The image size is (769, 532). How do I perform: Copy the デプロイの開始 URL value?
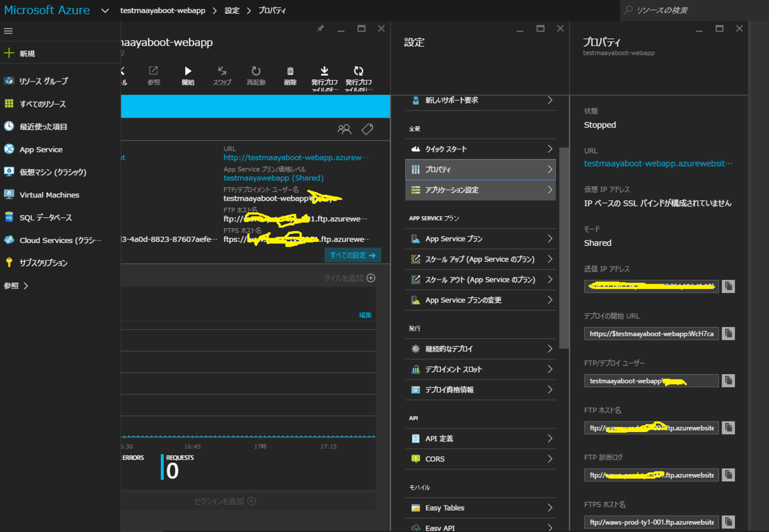(x=728, y=333)
